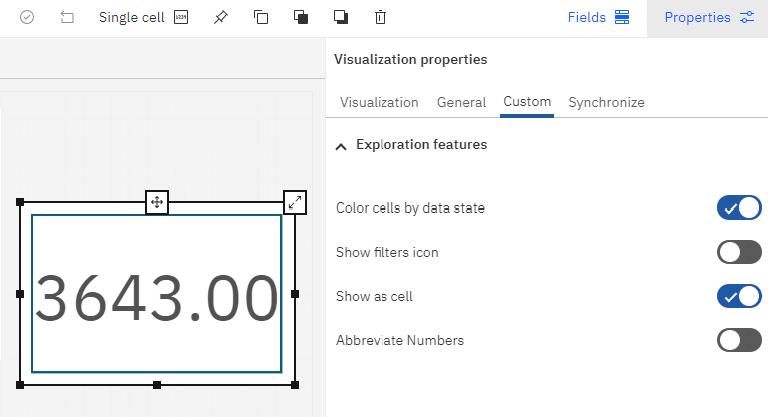Turn off the Show as cell toggle
The width and height of the screenshot is (768, 417).
click(739, 296)
